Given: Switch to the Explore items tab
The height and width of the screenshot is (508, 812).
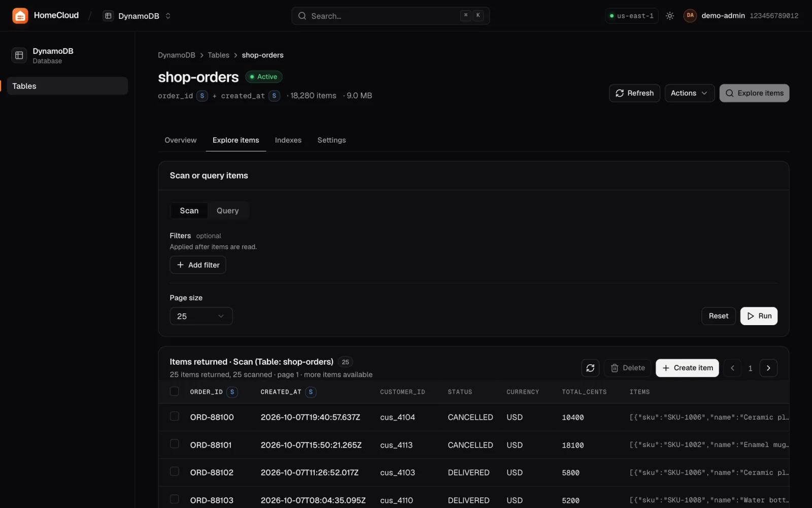Looking at the screenshot, I should point(235,140).
